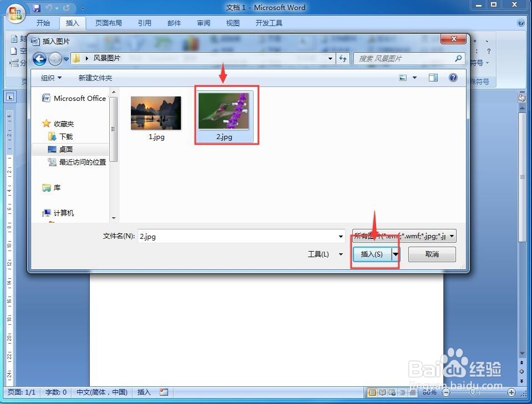Click the Undo icon in quick access toolbar
Image resolution: width=532 pixels, height=404 pixels.
pyautogui.click(x=49, y=7)
